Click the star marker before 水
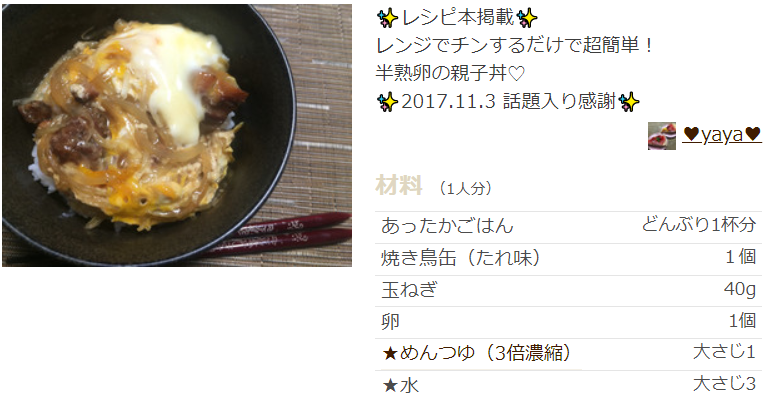774x400 pixels. [390, 386]
